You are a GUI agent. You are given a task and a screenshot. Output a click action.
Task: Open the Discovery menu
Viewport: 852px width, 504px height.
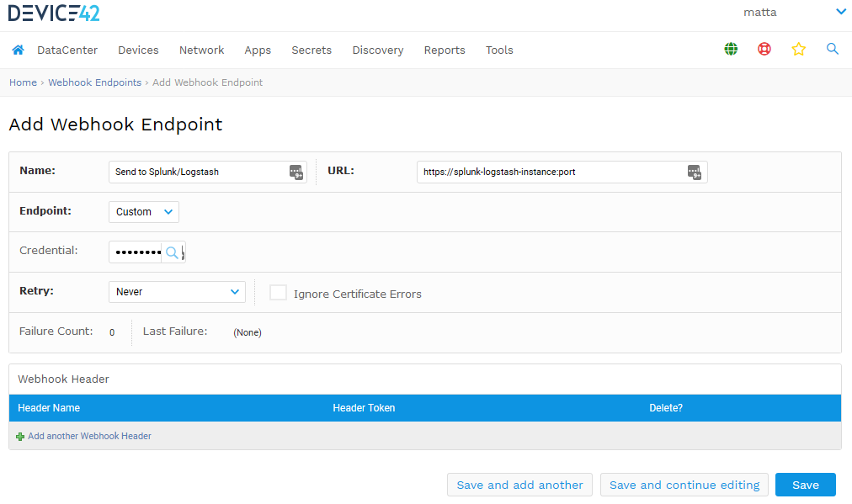[377, 50]
